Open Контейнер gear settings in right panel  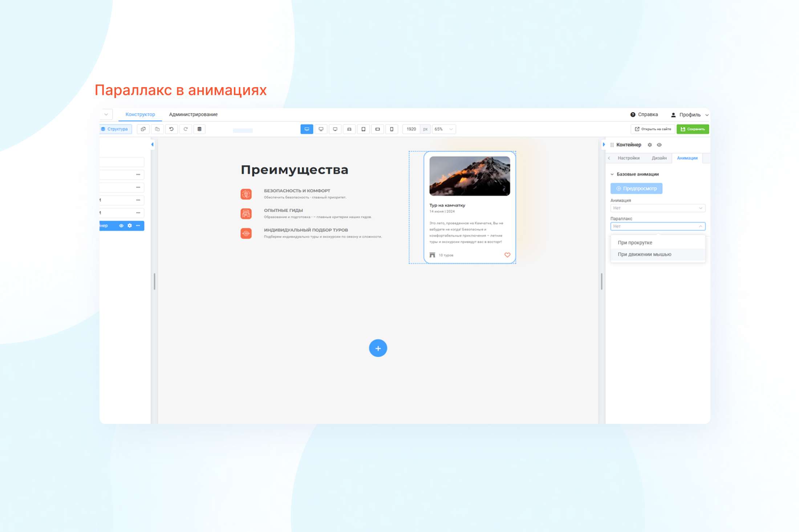(650, 145)
